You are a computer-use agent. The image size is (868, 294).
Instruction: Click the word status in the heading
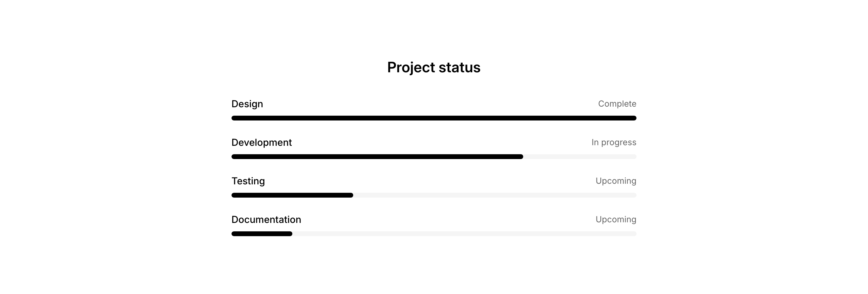(x=459, y=67)
